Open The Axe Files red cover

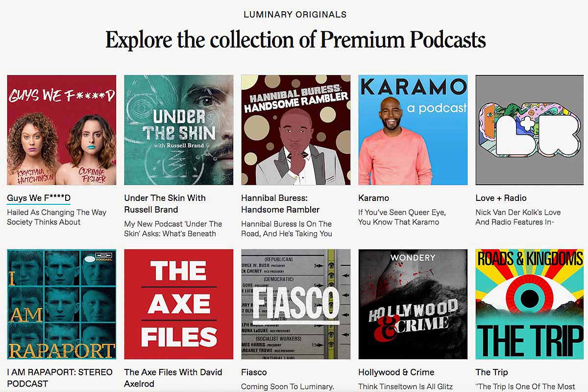click(179, 304)
